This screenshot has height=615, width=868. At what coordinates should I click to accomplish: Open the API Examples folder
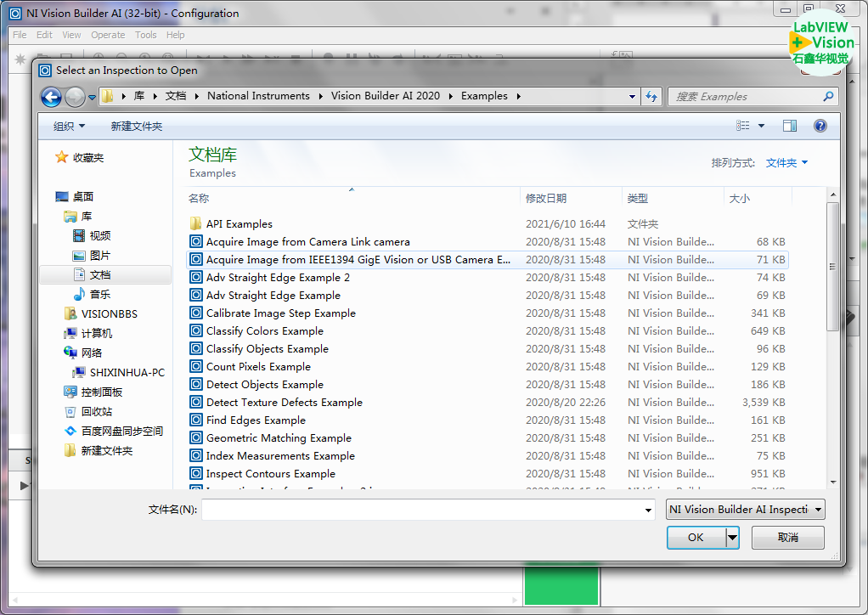pyautogui.click(x=239, y=224)
